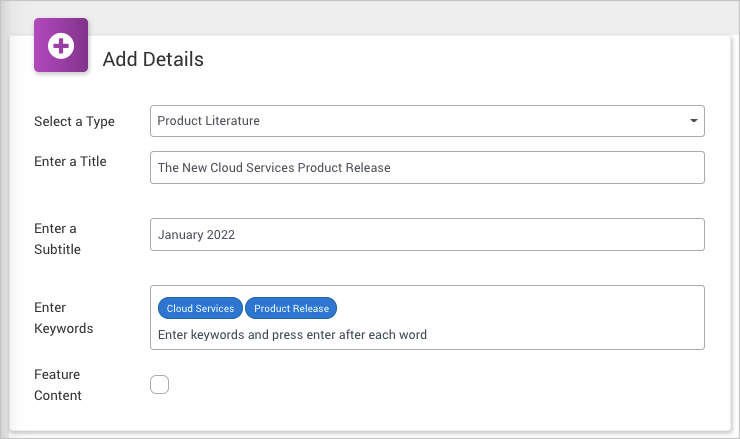
Task: Enable the Feature Content checkbox
Action: click(160, 384)
